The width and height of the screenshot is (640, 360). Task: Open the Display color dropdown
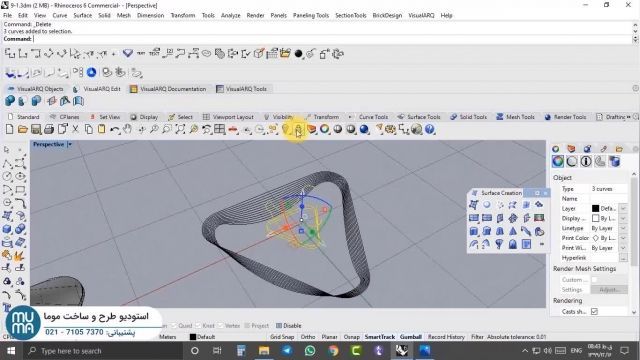(623, 218)
